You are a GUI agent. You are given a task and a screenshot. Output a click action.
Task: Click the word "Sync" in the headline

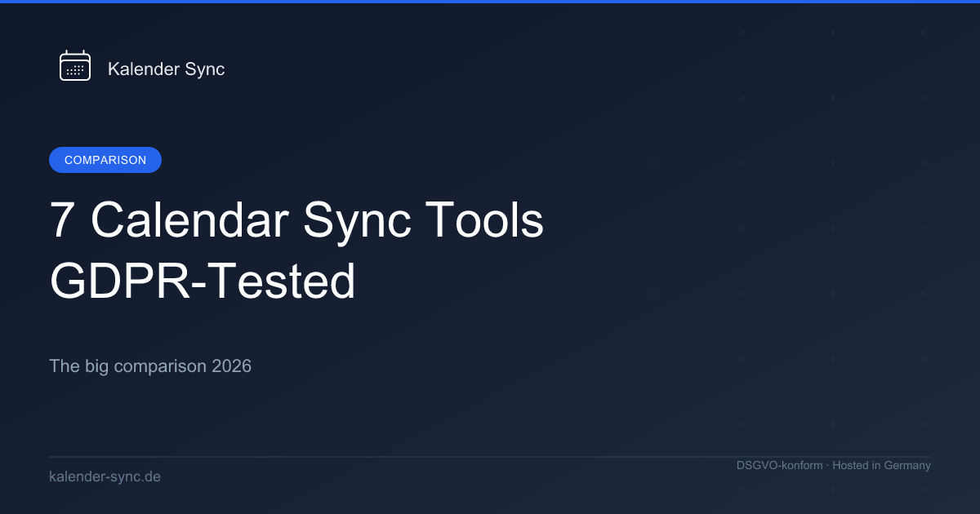tap(356, 220)
